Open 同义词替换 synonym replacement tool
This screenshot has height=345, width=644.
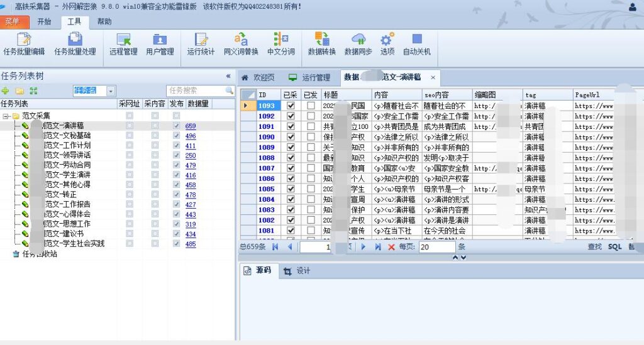coord(241,44)
